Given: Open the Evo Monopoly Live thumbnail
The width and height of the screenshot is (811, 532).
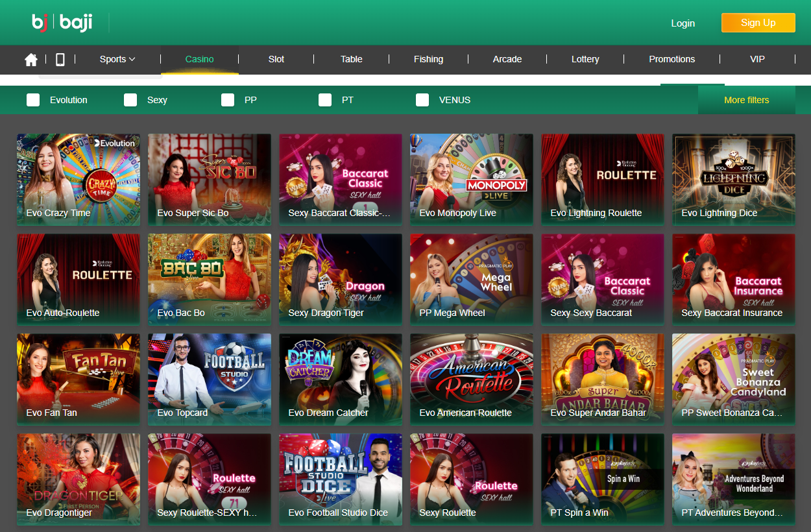Looking at the screenshot, I should point(472,180).
